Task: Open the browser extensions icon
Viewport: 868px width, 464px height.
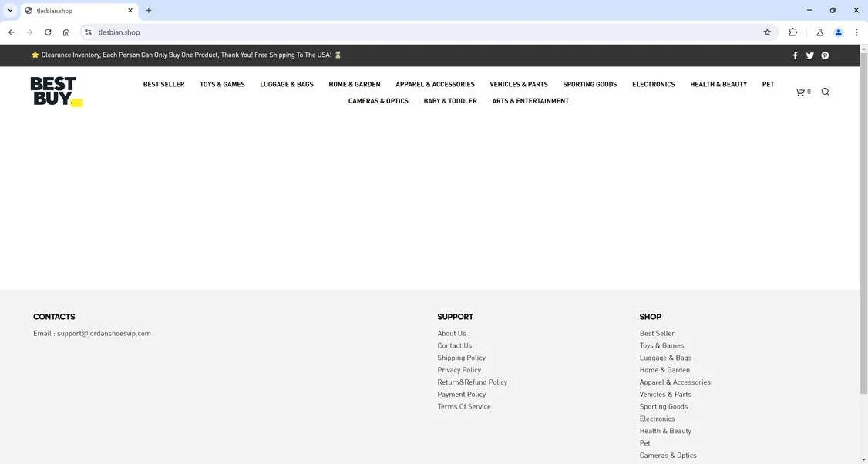Action: pyautogui.click(x=792, y=32)
